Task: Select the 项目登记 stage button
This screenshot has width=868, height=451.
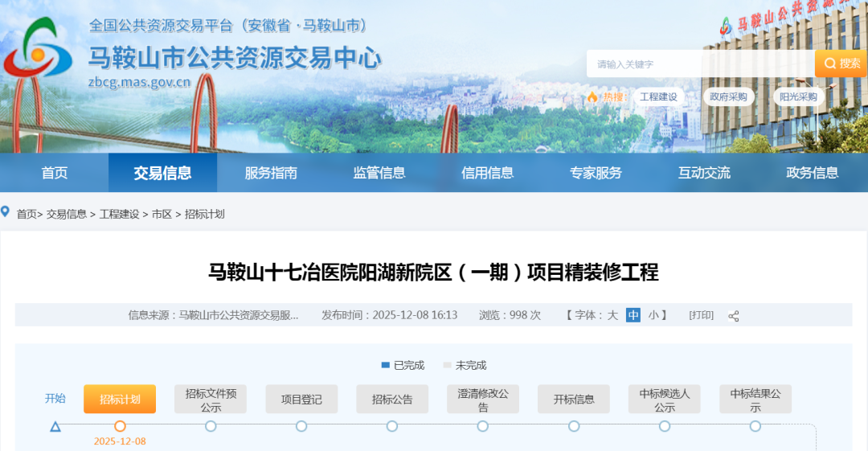Action: (301, 399)
